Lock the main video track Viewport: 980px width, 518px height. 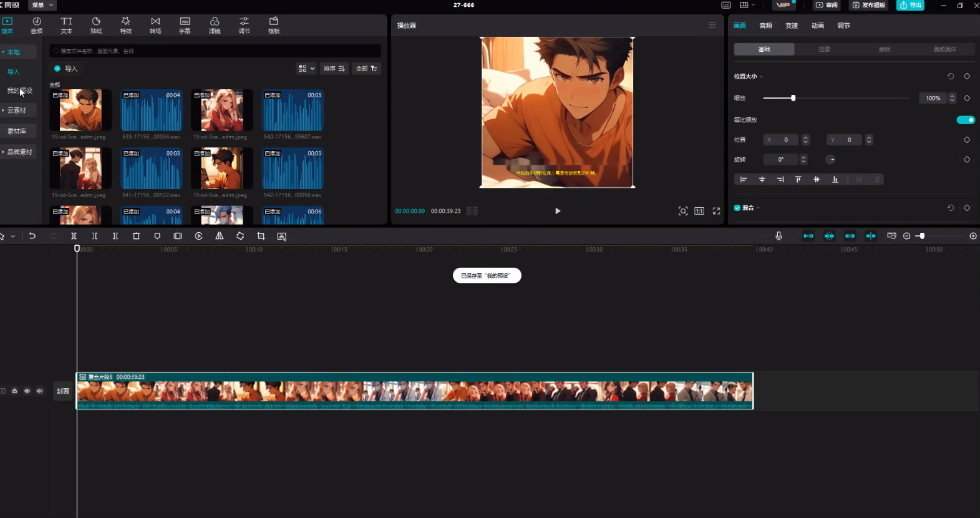point(14,391)
